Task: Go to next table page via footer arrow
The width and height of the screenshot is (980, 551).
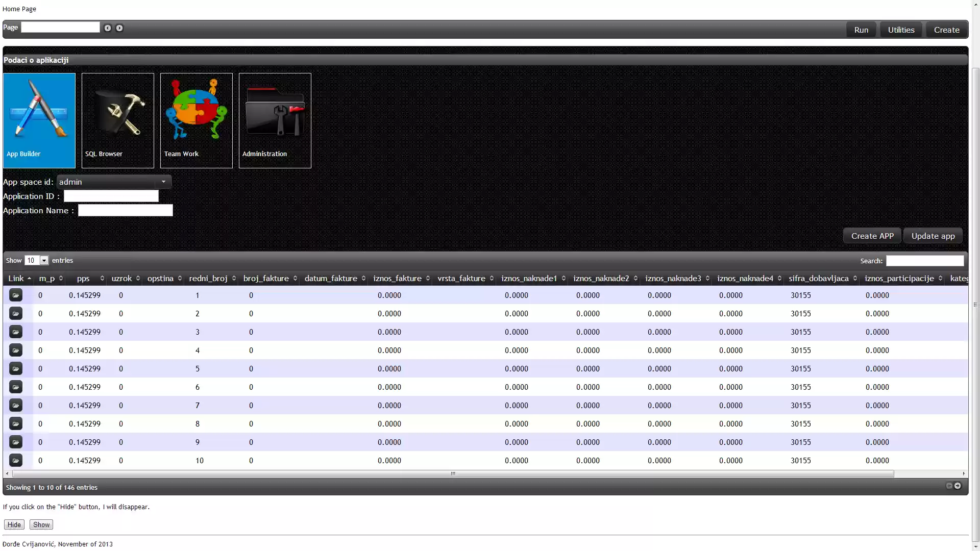Action: 958,486
